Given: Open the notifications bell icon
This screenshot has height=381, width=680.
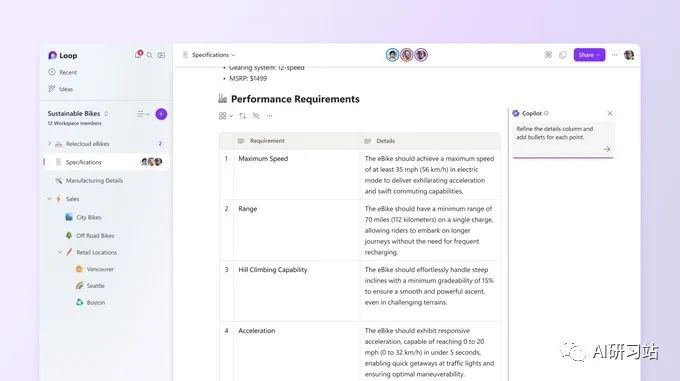Looking at the screenshot, I should pos(138,55).
